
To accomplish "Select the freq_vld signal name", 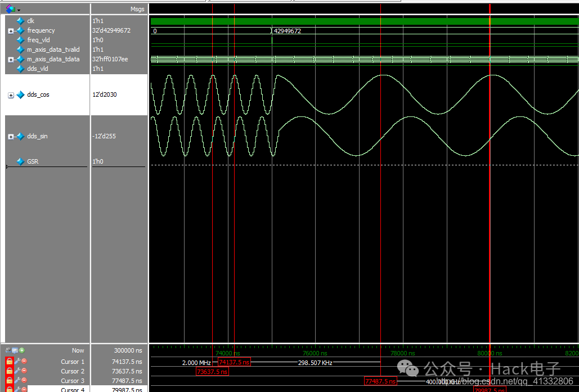I will tap(38, 40).
